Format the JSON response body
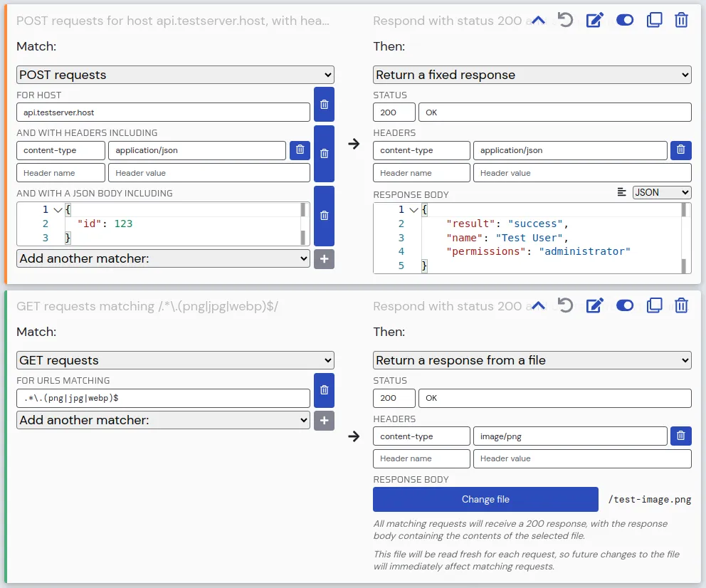The height and width of the screenshot is (588, 706). point(622,192)
